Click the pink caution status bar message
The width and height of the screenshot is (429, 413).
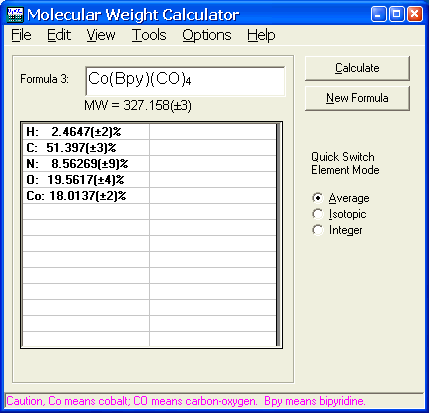186,401
